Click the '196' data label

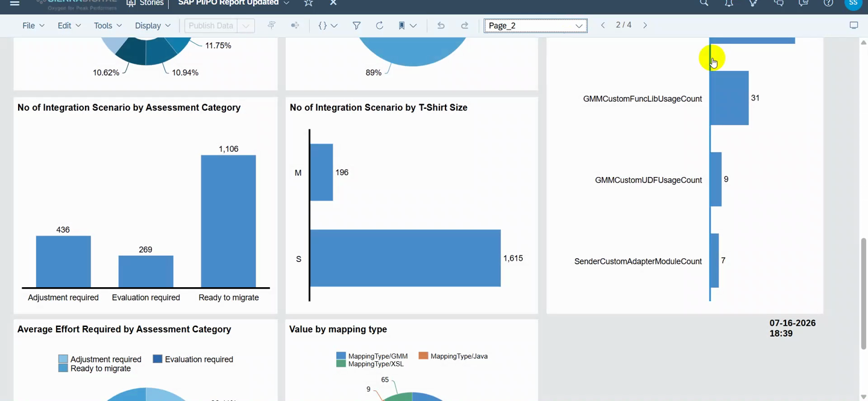point(342,173)
